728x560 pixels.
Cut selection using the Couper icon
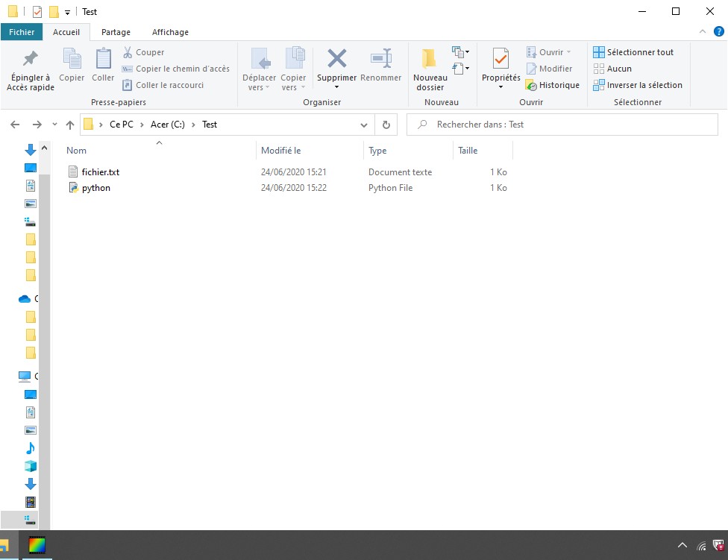[128, 52]
